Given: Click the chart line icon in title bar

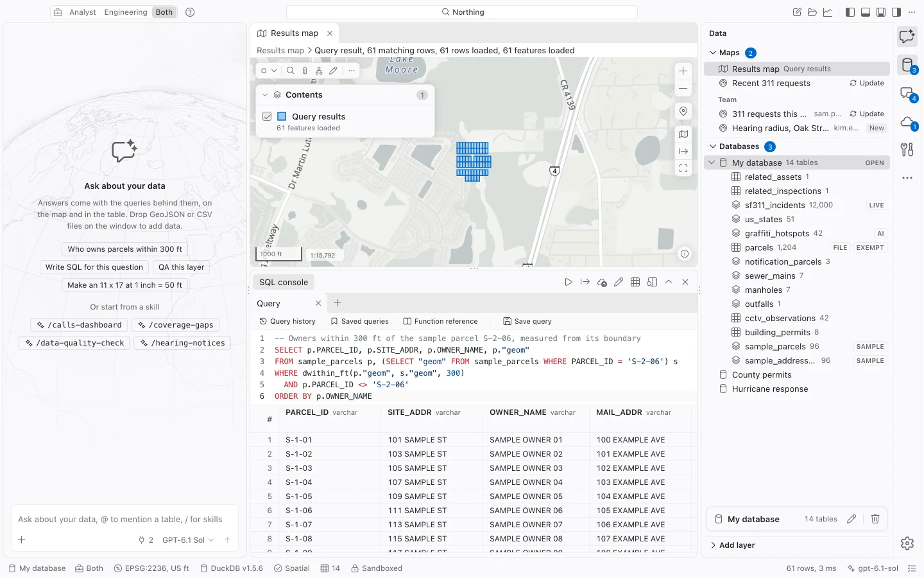Looking at the screenshot, I should 828,12.
